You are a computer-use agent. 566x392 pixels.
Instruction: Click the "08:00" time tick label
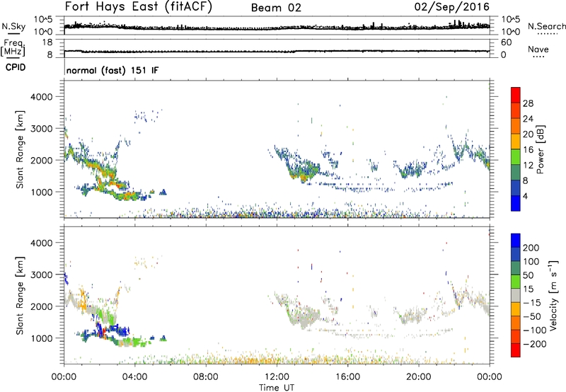(205, 377)
